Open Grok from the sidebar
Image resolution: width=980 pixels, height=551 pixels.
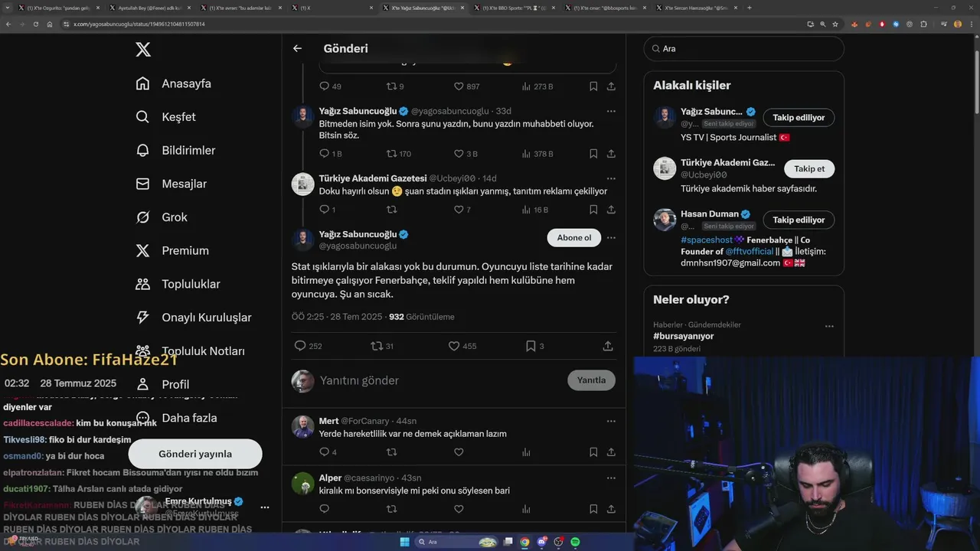click(x=162, y=217)
